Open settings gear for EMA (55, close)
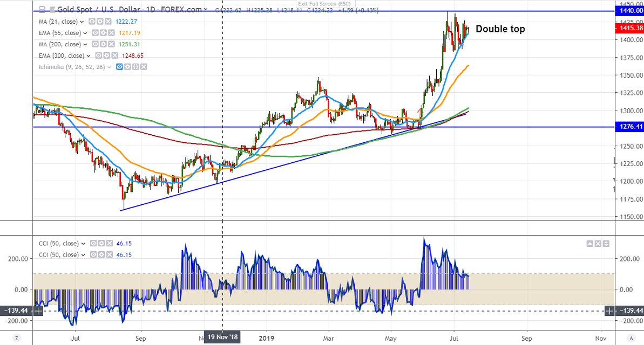This screenshot has width=644, height=345. coord(103,33)
